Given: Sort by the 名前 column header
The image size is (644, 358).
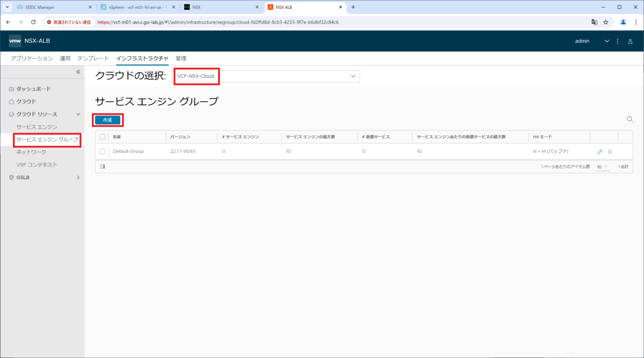Looking at the screenshot, I should point(117,137).
